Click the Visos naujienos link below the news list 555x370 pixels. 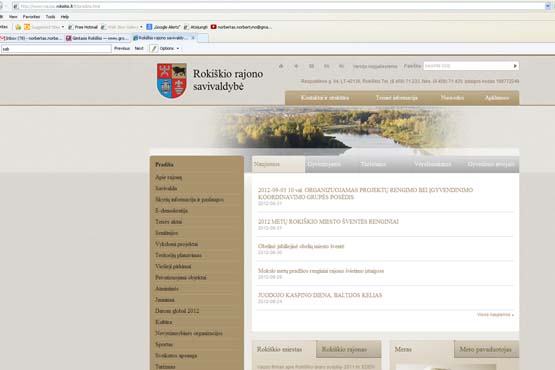click(x=495, y=314)
